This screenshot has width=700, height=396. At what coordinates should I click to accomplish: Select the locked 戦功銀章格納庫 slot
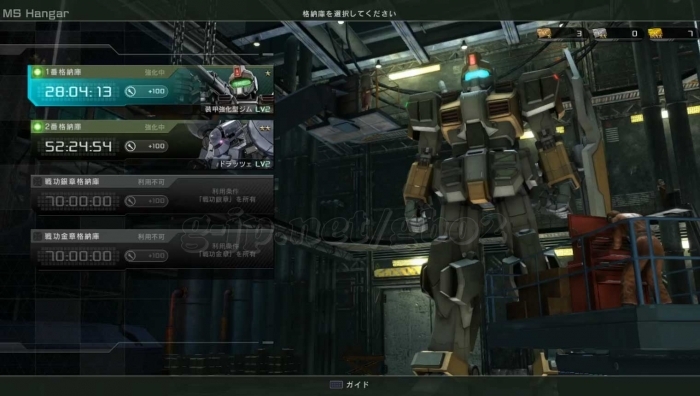click(152, 195)
